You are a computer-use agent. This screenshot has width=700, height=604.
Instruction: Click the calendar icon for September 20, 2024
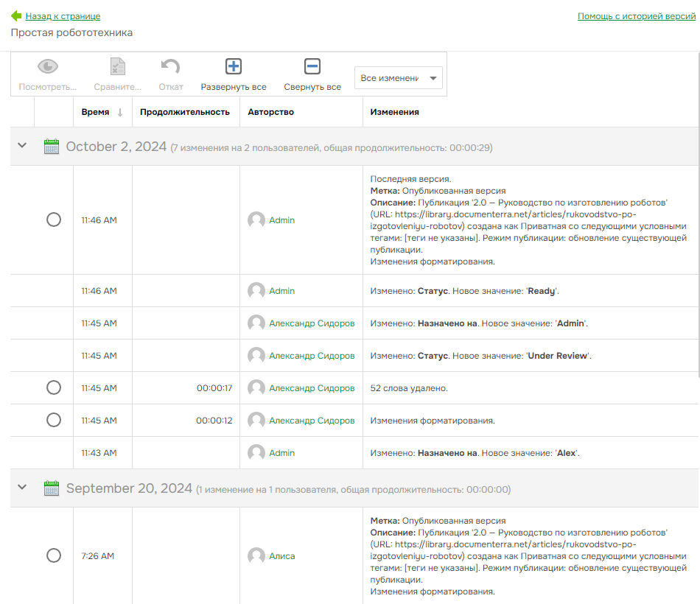[x=52, y=488]
